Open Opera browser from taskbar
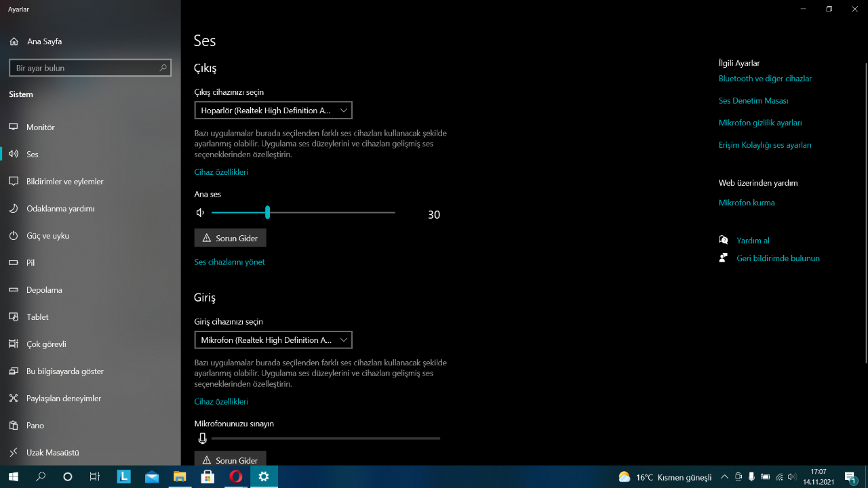Viewport: 868px width, 488px height. point(235,476)
